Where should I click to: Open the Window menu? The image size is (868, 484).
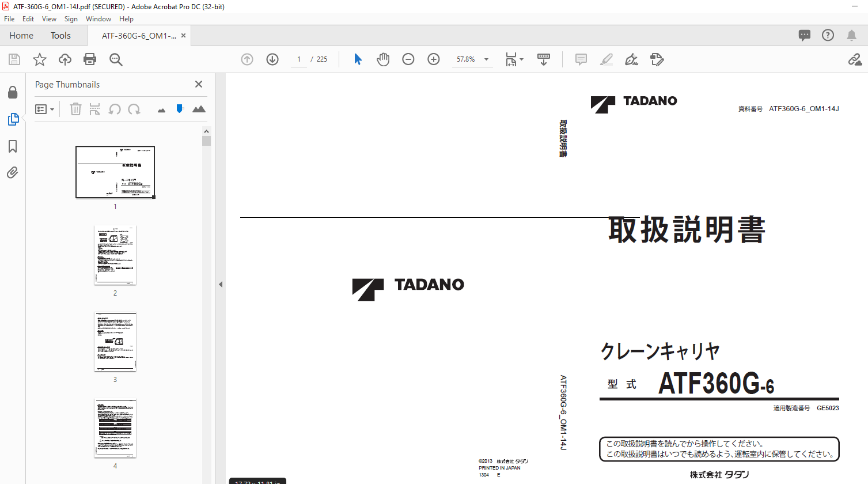(x=98, y=19)
